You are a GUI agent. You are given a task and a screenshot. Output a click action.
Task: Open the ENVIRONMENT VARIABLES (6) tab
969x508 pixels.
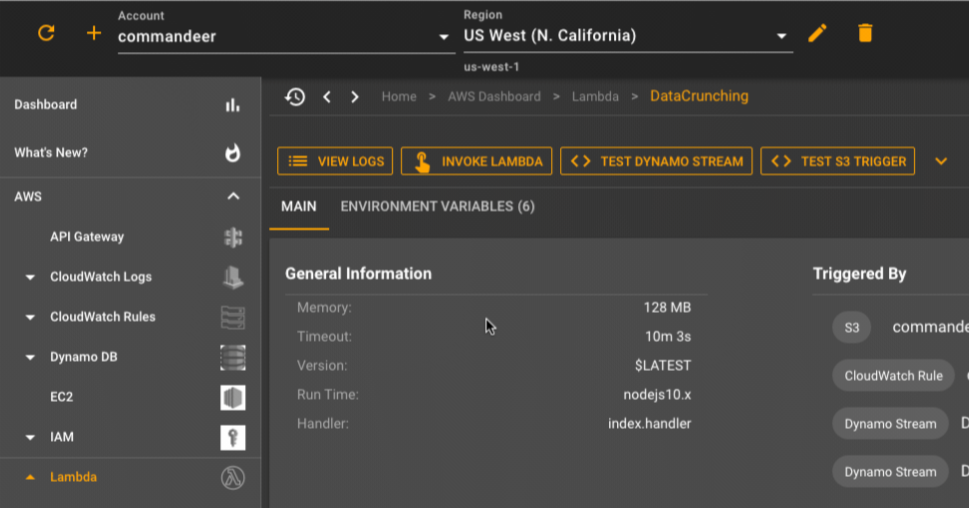(438, 206)
